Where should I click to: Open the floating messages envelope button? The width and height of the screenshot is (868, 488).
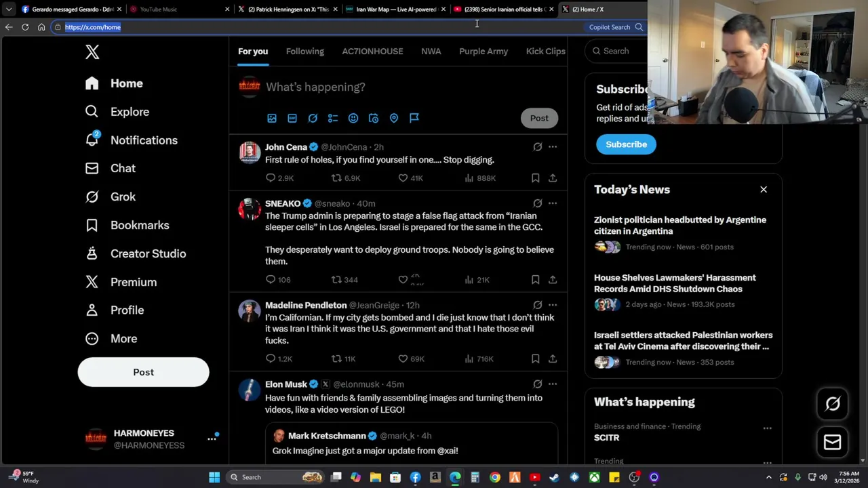click(x=833, y=443)
